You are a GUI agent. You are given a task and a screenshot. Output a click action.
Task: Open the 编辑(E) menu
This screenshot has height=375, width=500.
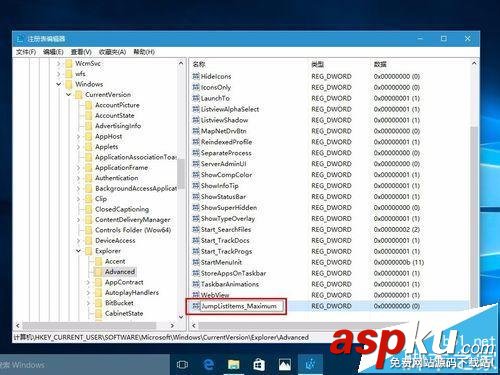click(x=53, y=52)
